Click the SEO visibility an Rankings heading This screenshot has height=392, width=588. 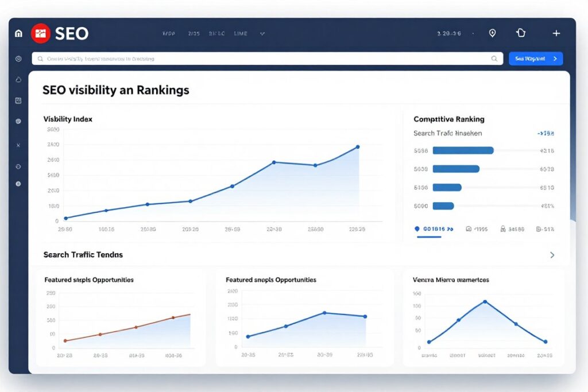[x=116, y=90]
